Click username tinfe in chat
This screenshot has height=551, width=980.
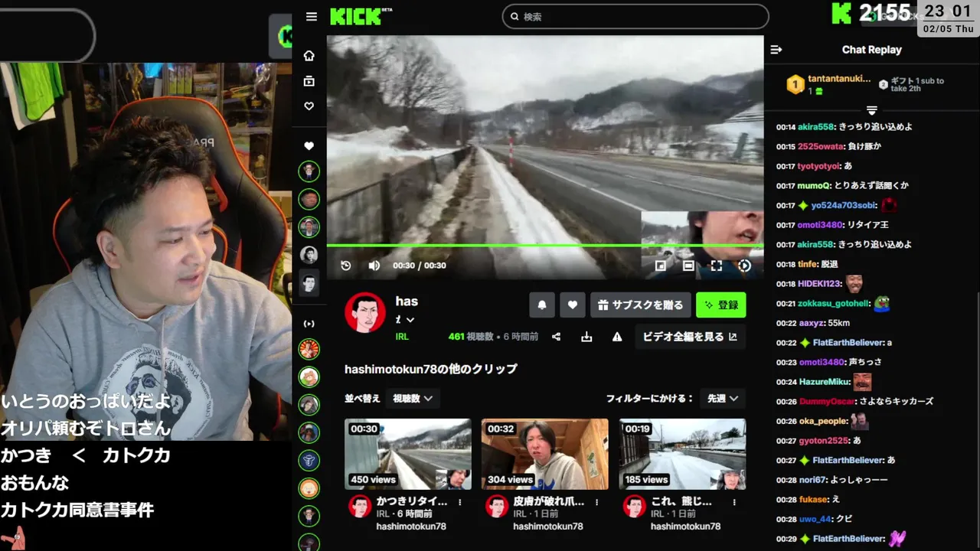point(808,264)
